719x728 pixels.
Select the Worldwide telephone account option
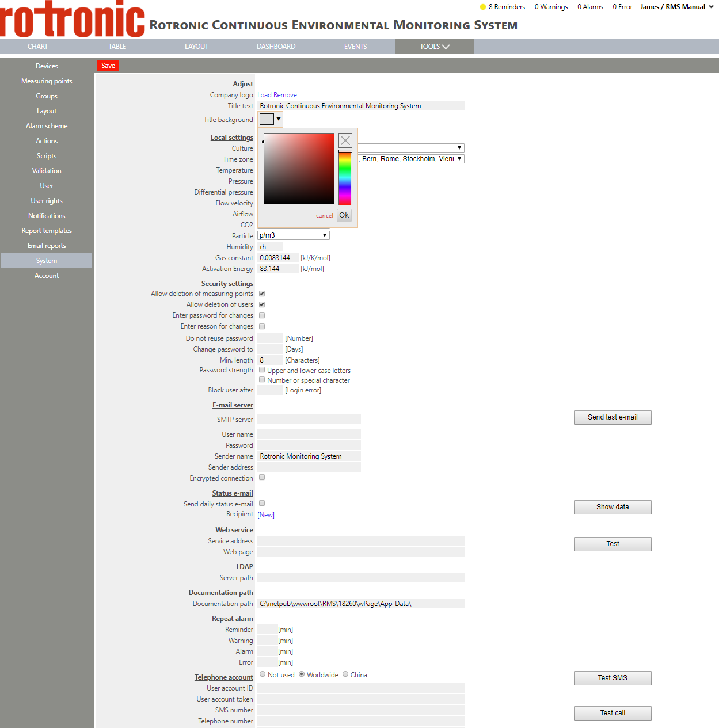pos(302,674)
